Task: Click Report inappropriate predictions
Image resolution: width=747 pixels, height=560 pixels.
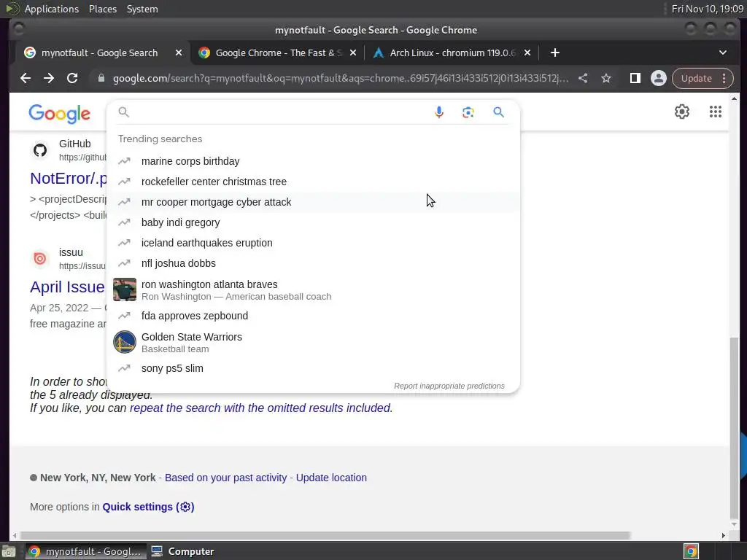Action: (x=449, y=386)
